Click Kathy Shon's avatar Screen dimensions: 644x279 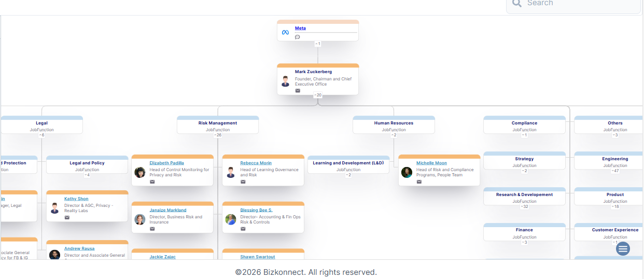click(55, 208)
